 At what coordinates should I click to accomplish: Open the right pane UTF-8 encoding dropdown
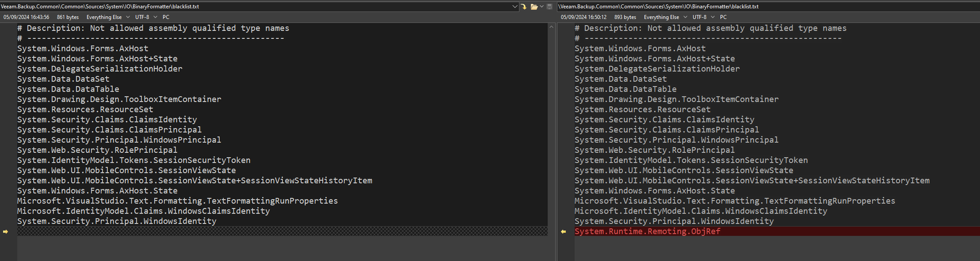tap(704, 17)
